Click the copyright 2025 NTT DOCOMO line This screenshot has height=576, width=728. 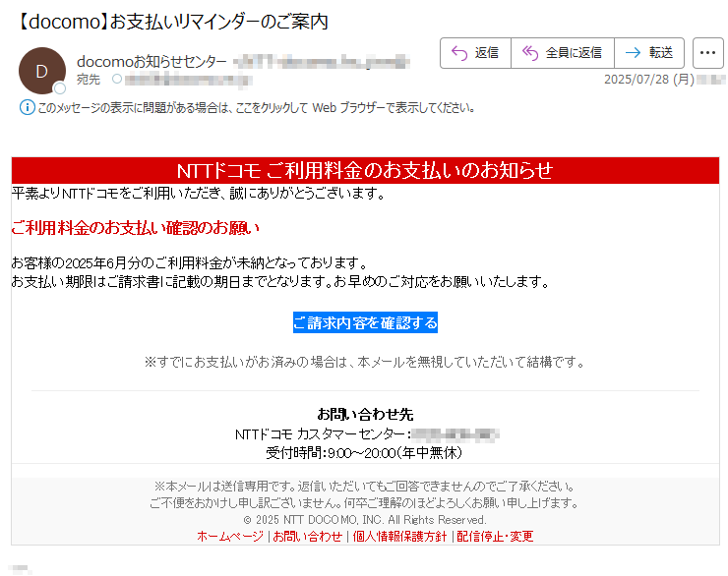click(x=364, y=519)
